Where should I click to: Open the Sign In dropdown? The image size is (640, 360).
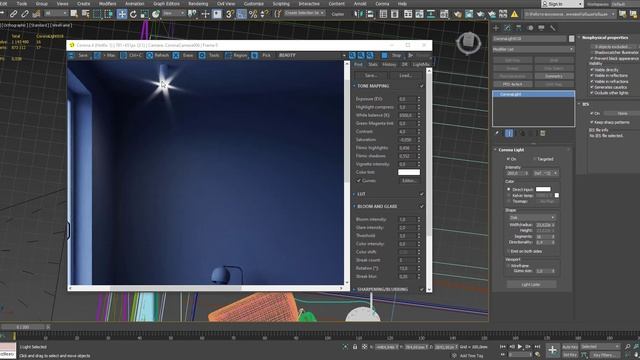point(562,4)
